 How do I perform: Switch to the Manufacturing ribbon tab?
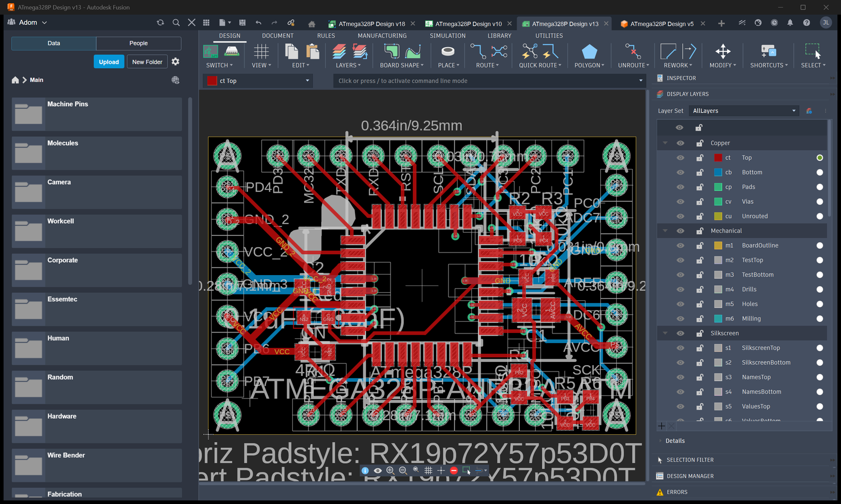pos(382,35)
